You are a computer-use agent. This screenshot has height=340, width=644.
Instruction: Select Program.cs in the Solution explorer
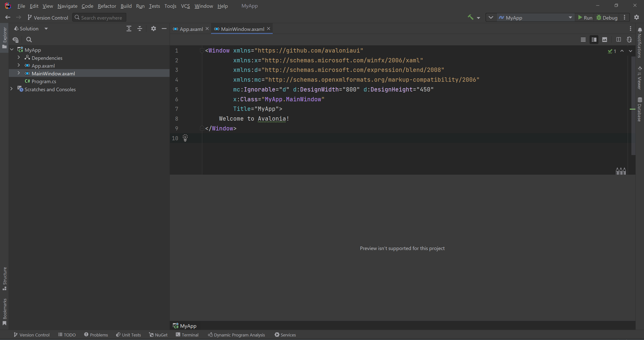44,81
